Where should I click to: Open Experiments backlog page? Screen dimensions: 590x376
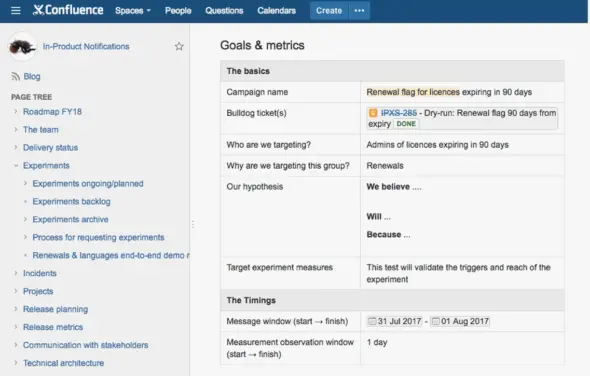tap(71, 201)
